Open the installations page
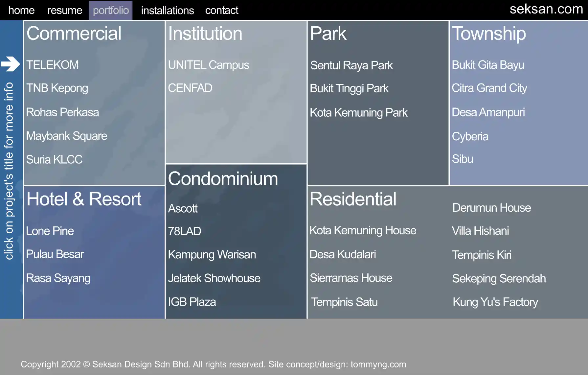 168,10
